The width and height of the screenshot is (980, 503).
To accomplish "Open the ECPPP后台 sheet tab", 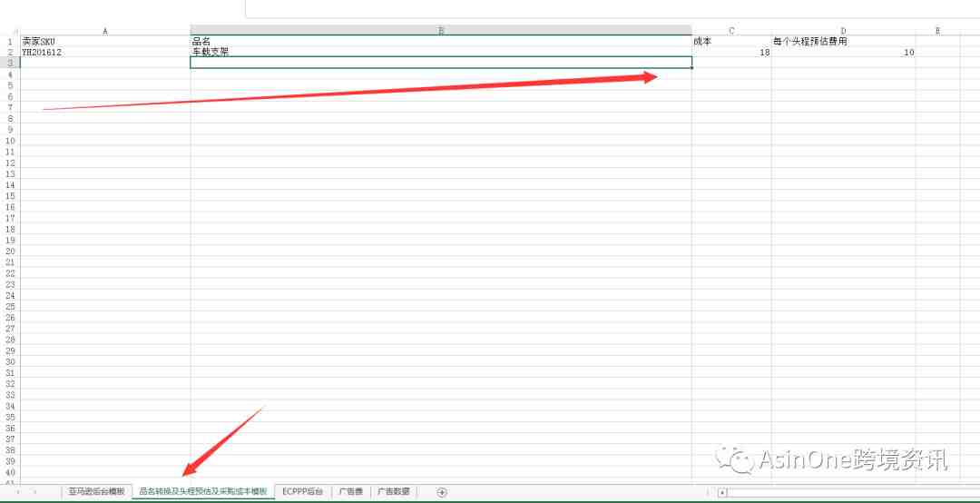I will coord(302,492).
